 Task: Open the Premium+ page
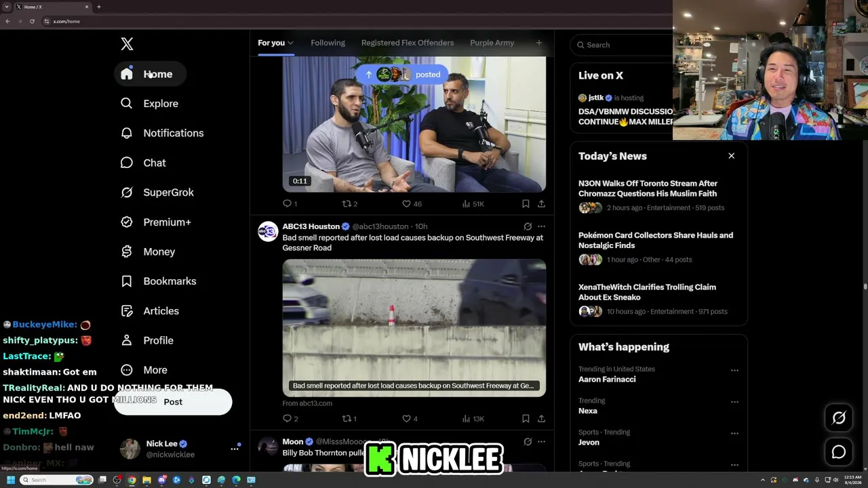(156, 222)
